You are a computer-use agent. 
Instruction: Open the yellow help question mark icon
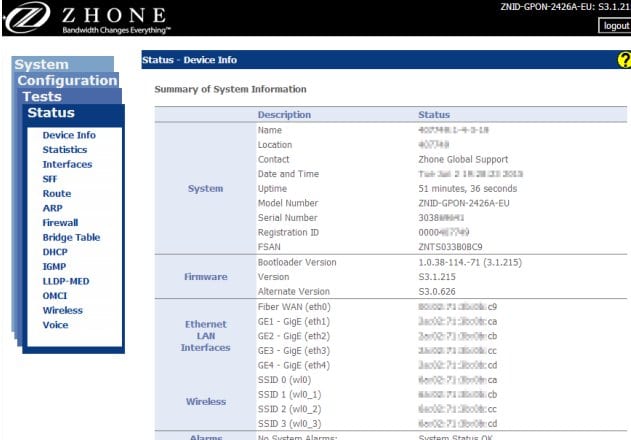(624, 60)
